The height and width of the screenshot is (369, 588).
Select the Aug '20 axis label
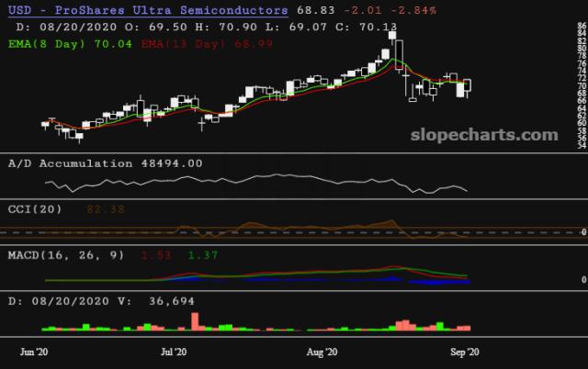point(322,352)
